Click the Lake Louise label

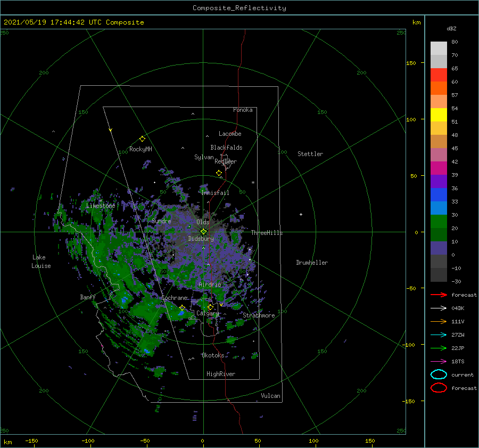pyautogui.click(x=41, y=262)
